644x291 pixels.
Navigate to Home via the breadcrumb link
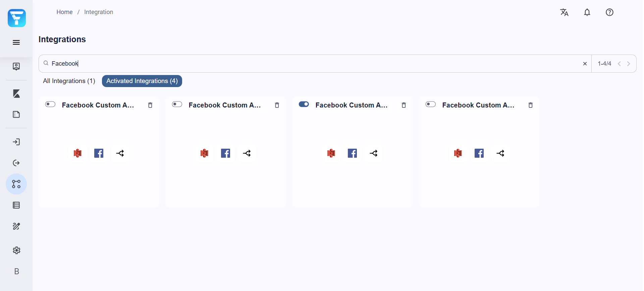pyautogui.click(x=64, y=12)
